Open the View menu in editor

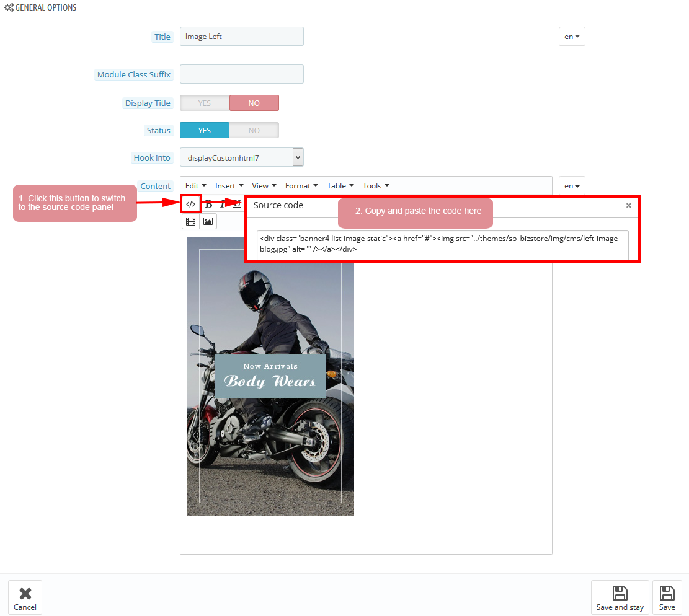[264, 186]
